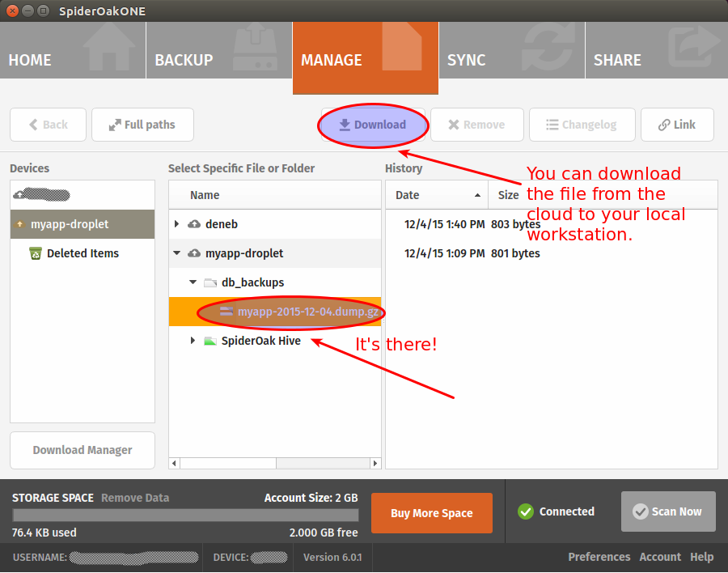This screenshot has width=728, height=573.
Task: Click the upload arrow icon beside myapp-droplet device
Action: pyautogui.click(x=19, y=224)
